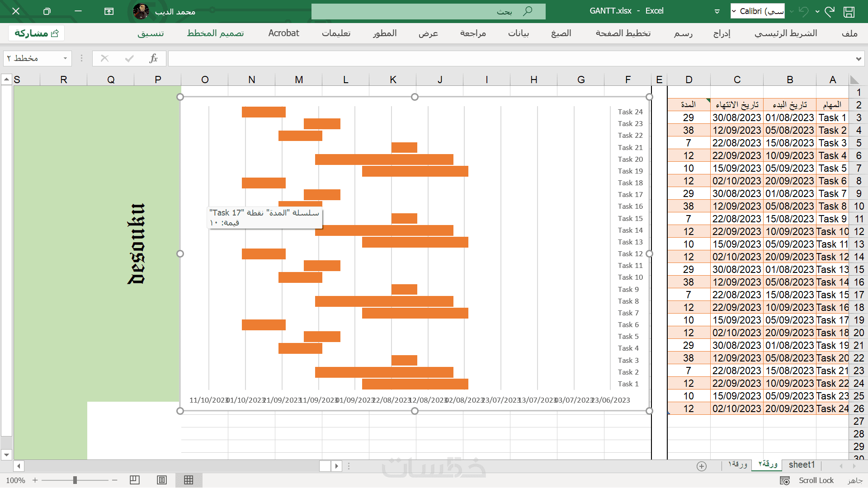Open the تصميم المخطط ribbon tab

coord(215,33)
